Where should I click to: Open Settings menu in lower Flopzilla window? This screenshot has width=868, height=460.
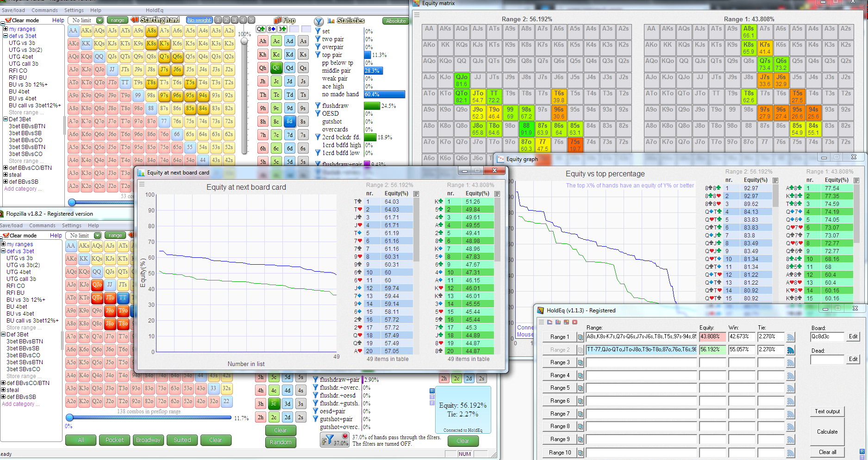pyautogui.click(x=72, y=226)
